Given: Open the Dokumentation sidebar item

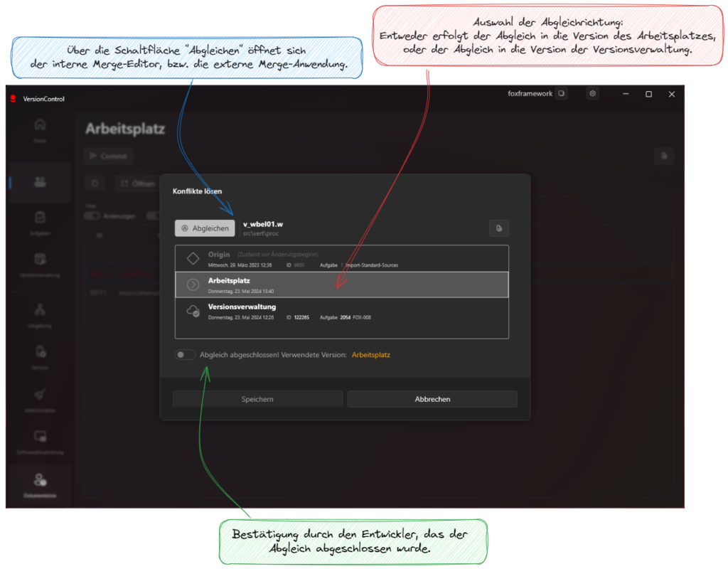Looking at the screenshot, I should 40,485.
